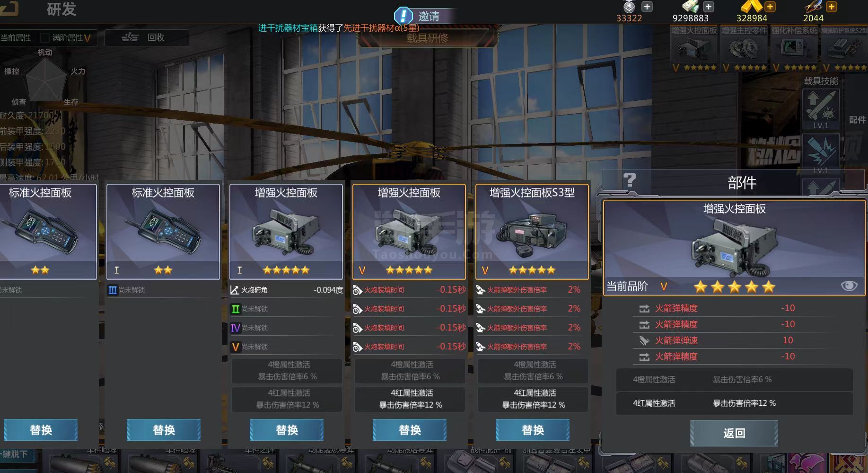
Task: Toggle the eye visibility icon in 部件 panel
Action: coord(849,286)
